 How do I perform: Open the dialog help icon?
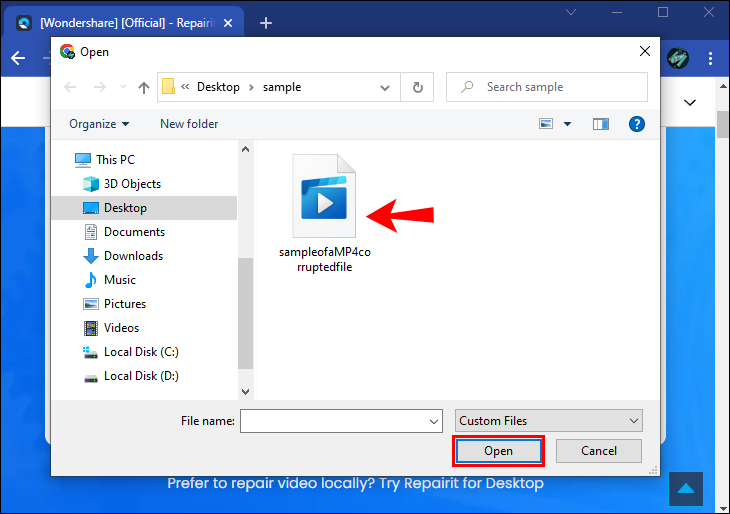636,124
